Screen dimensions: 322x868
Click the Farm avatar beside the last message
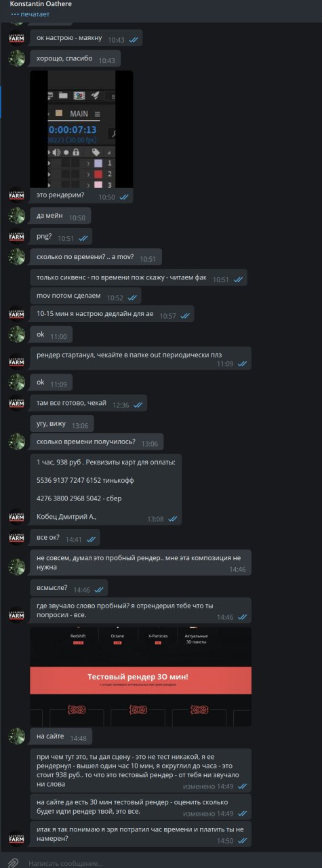(x=16, y=838)
